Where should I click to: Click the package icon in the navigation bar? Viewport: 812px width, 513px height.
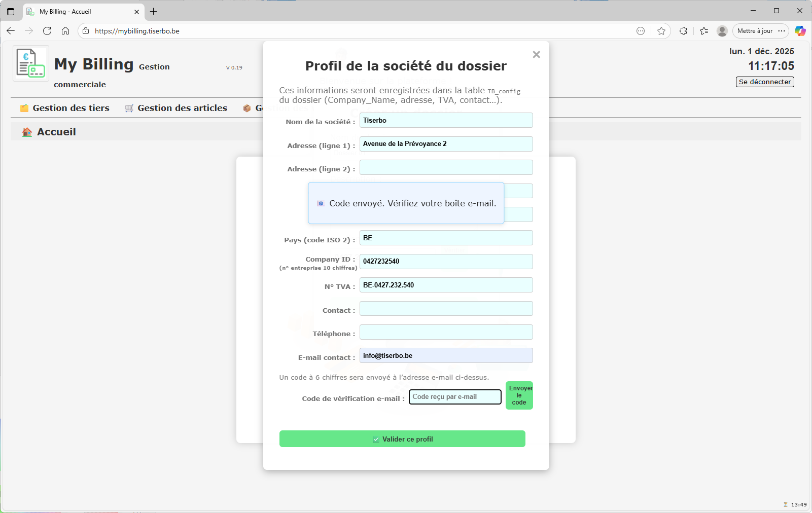(248, 107)
